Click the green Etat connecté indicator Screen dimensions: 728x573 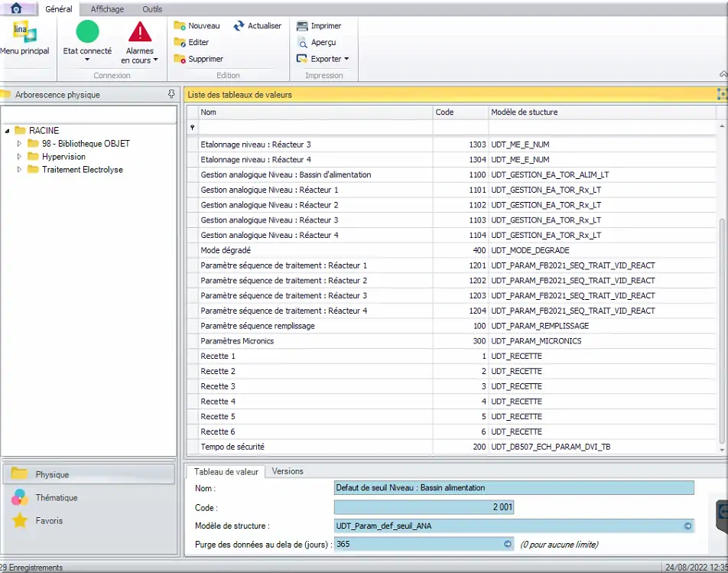(x=87, y=31)
